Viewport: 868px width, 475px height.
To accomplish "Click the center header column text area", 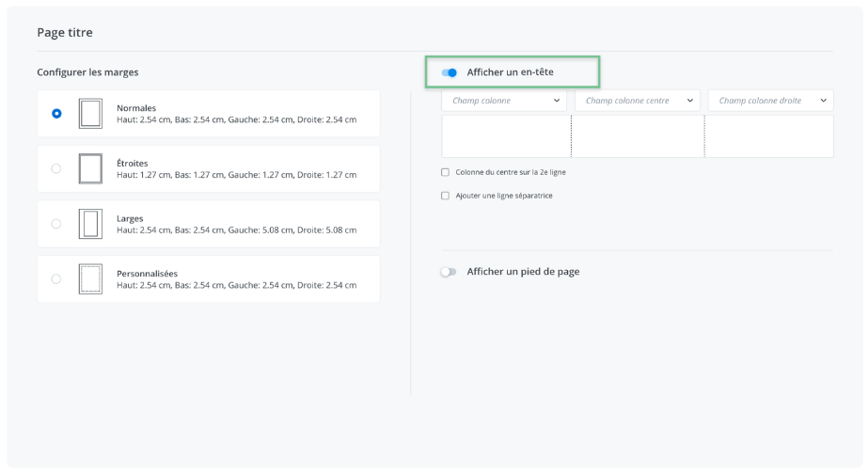I will 638,136.
